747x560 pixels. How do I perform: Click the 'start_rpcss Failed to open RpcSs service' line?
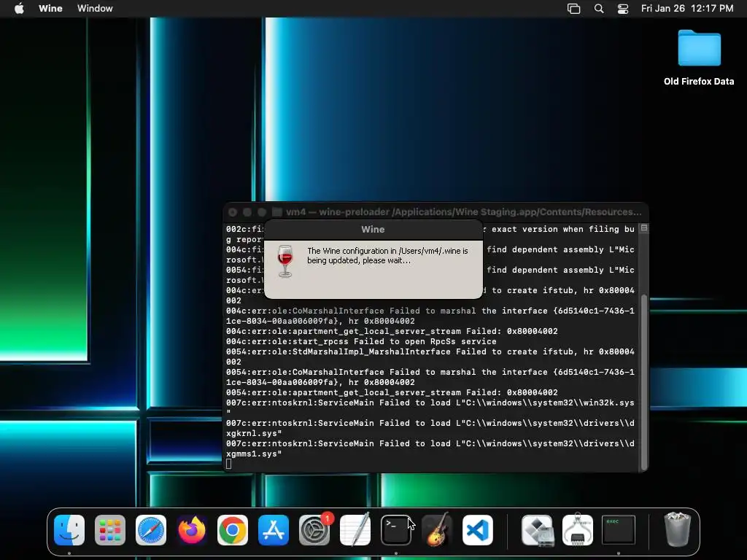[361, 341]
